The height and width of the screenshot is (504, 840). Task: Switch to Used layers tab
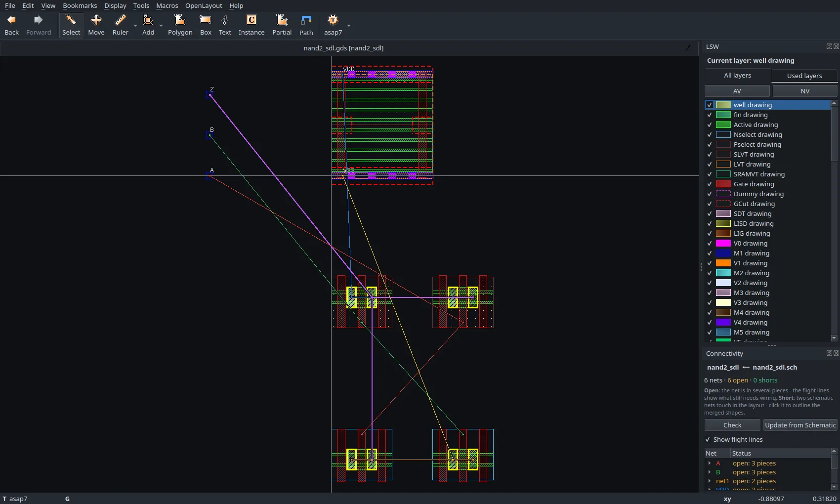(x=804, y=76)
